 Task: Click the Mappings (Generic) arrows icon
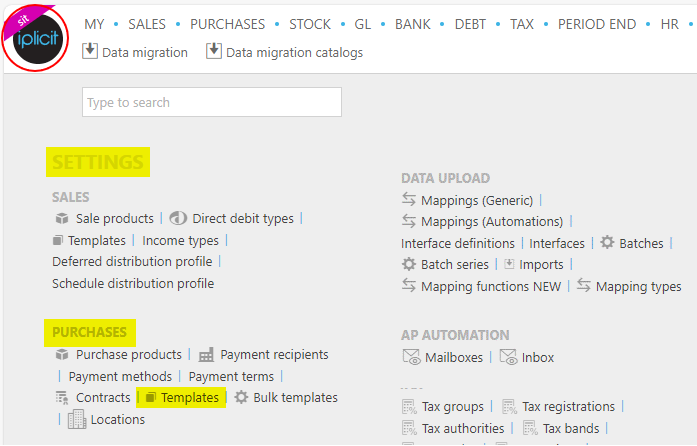point(409,199)
